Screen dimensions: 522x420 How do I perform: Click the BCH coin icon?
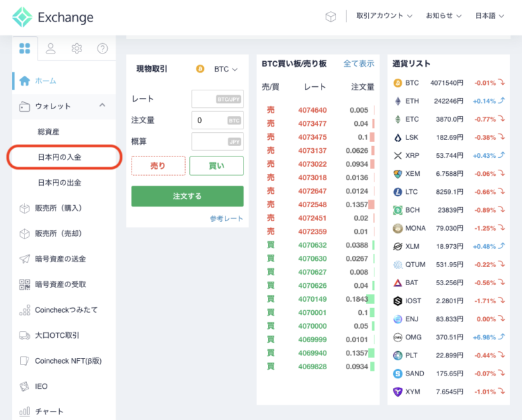(x=398, y=210)
